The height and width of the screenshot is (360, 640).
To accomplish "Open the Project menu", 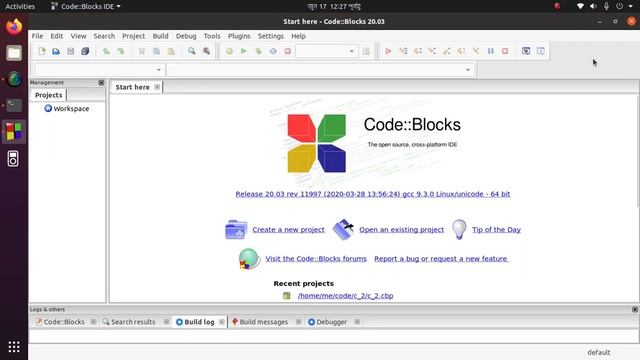I will pyautogui.click(x=133, y=36).
